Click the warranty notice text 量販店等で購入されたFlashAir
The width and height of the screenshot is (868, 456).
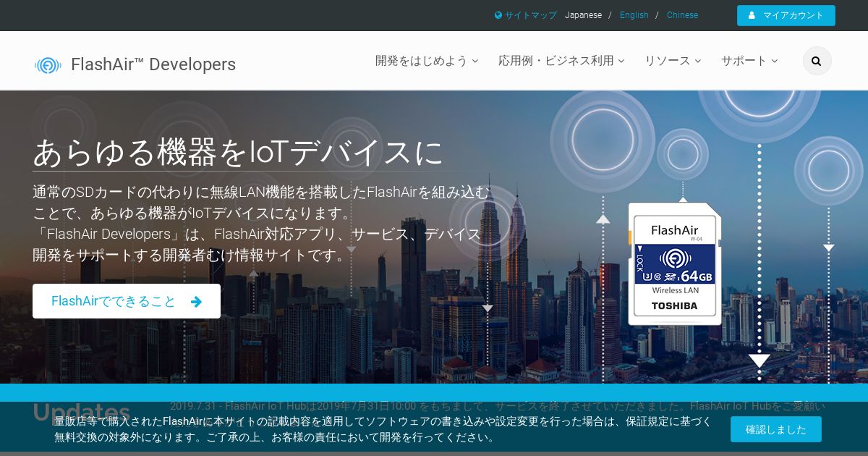pyautogui.click(x=383, y=429)
